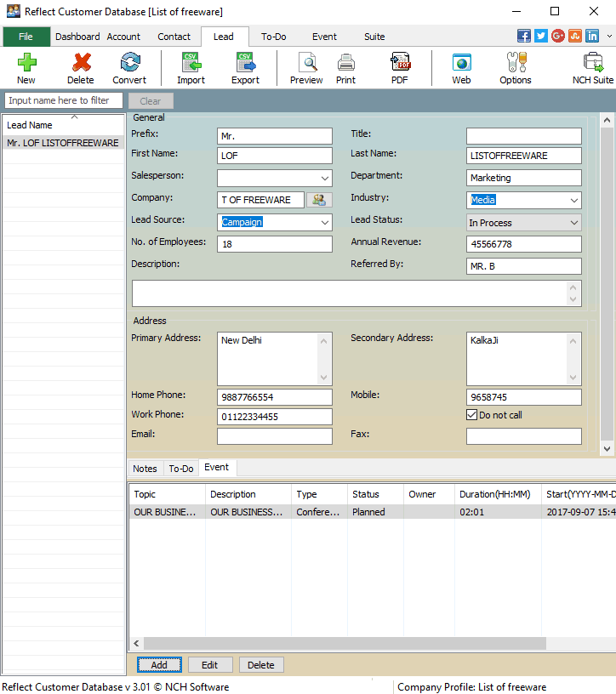616x694 pixels.
Task: Click the Print icon
Action: tap(346, 62)
